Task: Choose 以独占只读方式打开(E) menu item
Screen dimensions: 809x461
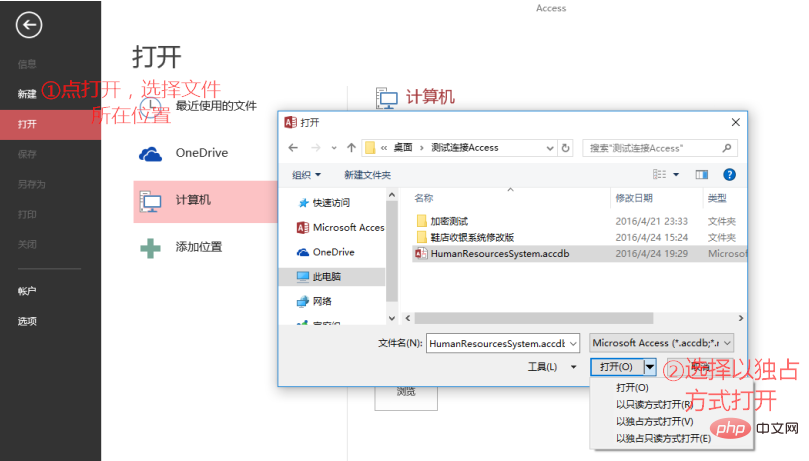Action: [664, 439]
